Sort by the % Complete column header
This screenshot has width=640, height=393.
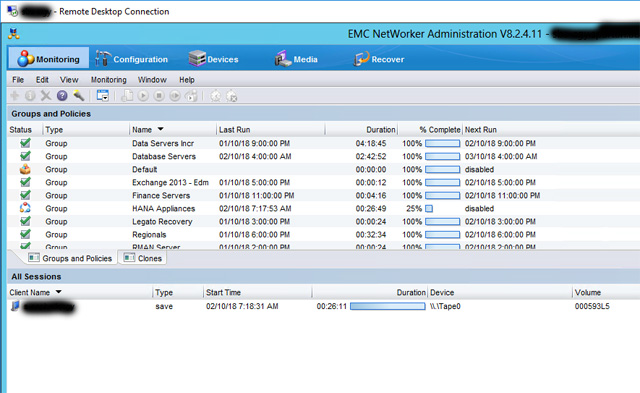tap(440, 130)
